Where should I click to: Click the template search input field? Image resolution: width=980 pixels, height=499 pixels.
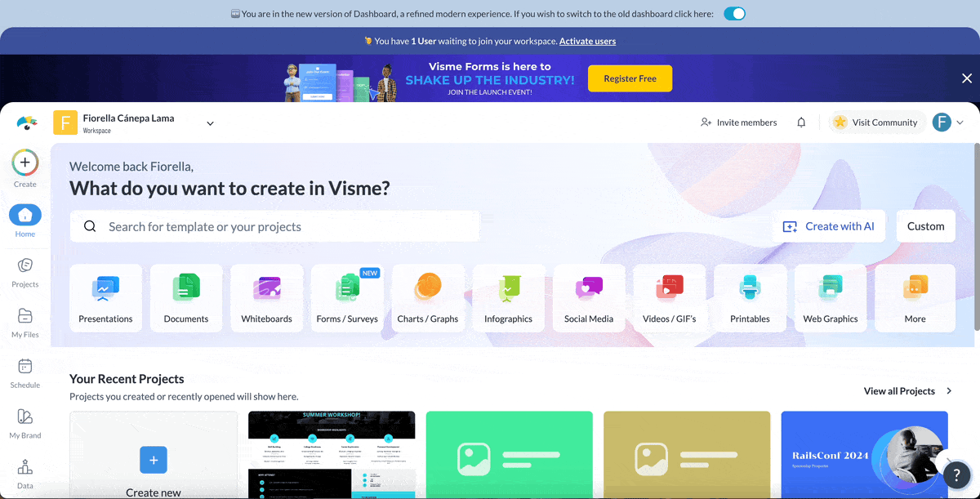click(286, 227)
